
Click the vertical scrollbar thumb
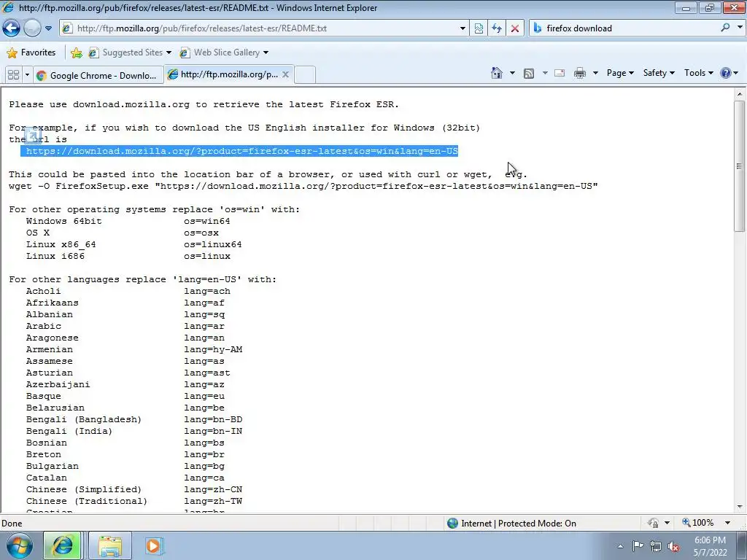(740, 166)
